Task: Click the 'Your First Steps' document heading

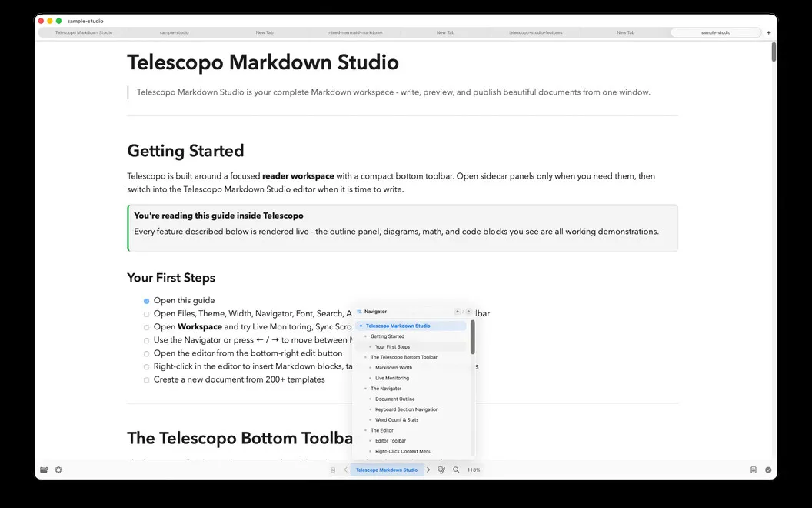Action: 171,278
